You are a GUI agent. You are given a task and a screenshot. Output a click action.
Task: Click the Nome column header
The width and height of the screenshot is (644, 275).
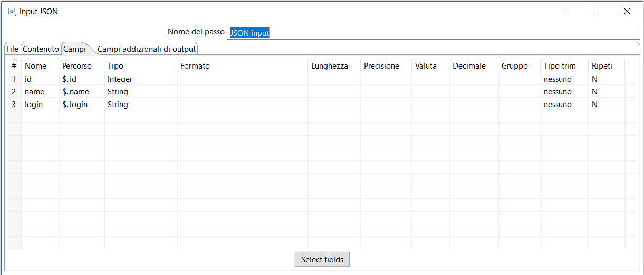pyautogui.click(x=40, y=66)
